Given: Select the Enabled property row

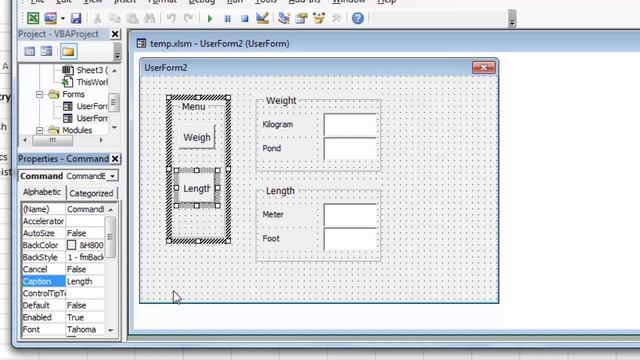Looking at the screenshot, I should point(63,317).
